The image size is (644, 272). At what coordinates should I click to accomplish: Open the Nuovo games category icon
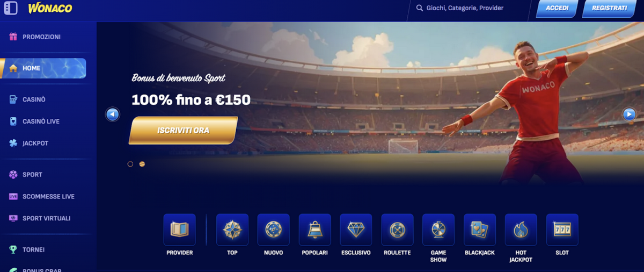[274, 230]
